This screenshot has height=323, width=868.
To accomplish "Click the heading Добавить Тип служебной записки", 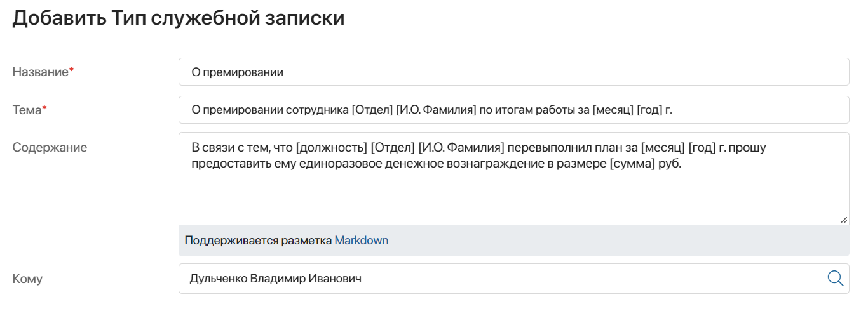I will [179, 18].
